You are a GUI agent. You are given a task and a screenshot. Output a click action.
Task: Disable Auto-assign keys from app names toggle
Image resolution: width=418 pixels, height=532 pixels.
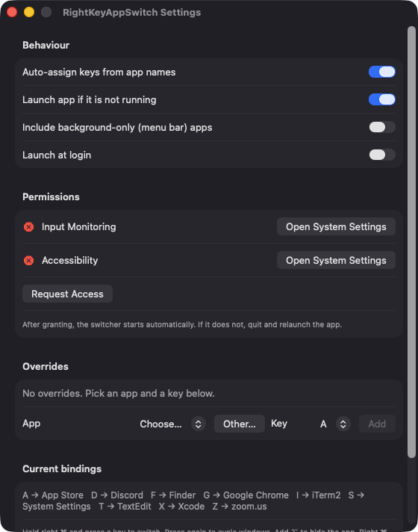click(381, 72)
